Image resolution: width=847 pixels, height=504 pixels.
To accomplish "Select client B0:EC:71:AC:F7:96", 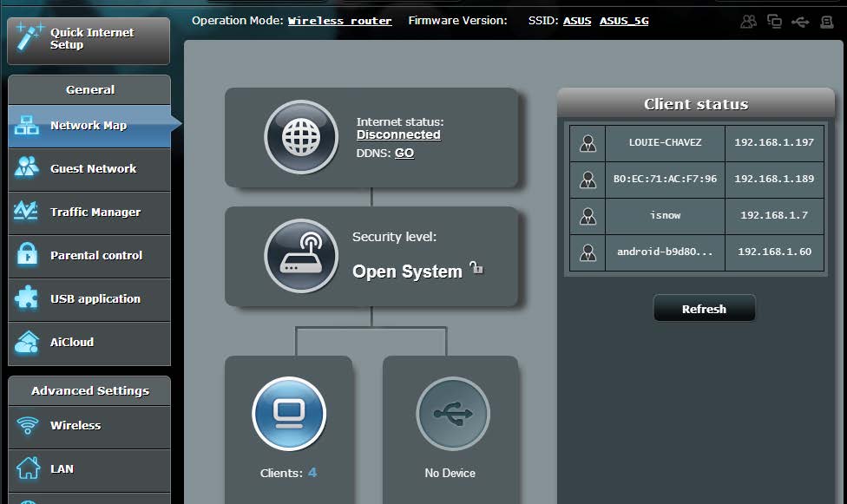I will (x=665, y=179).
